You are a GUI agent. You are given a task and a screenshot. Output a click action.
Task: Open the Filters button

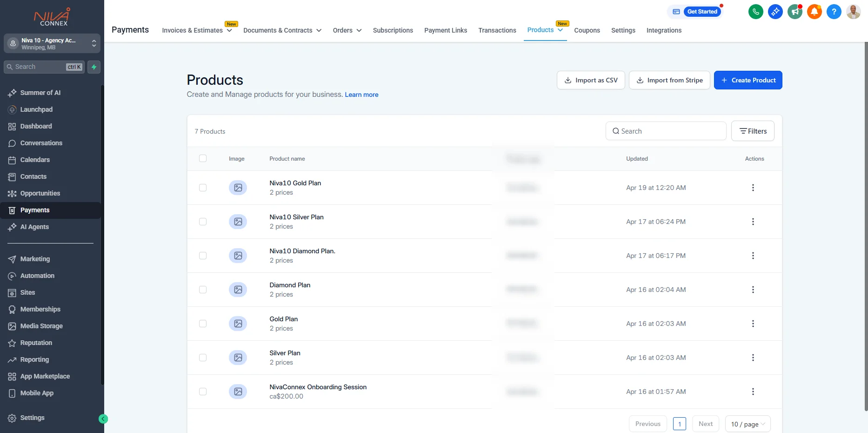point(753,131)
